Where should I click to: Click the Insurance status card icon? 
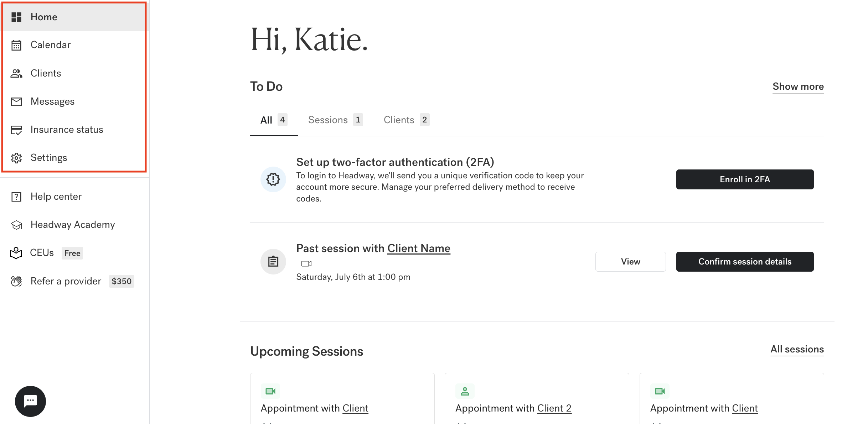16,130
